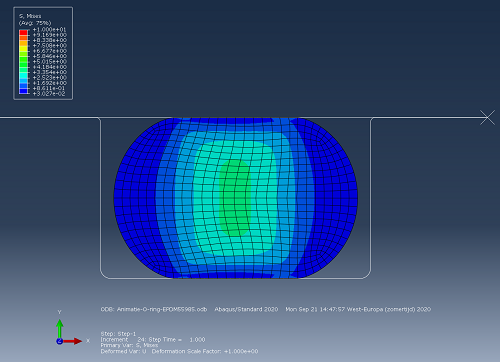Click the green Y axis arrow of the triad
Image resolution: width=500 pixels, height=362 pixels.
pos(60,328)
